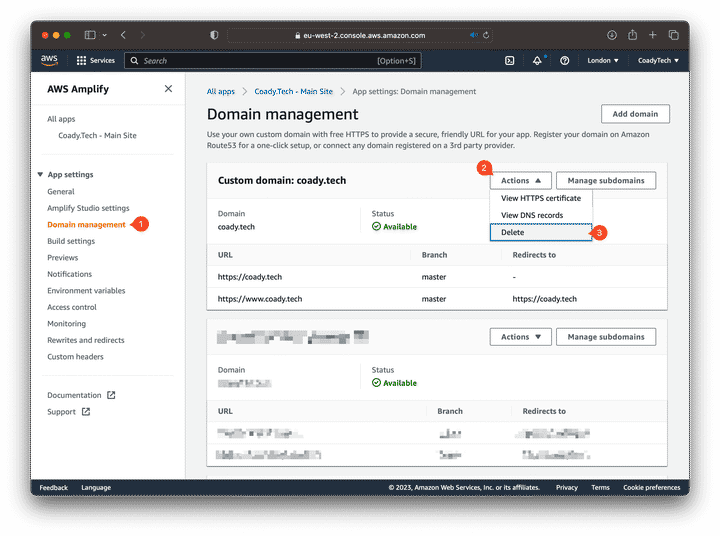This screenshot has height=536, width=720.
Task: Open Environment variables
Action: 86,291
